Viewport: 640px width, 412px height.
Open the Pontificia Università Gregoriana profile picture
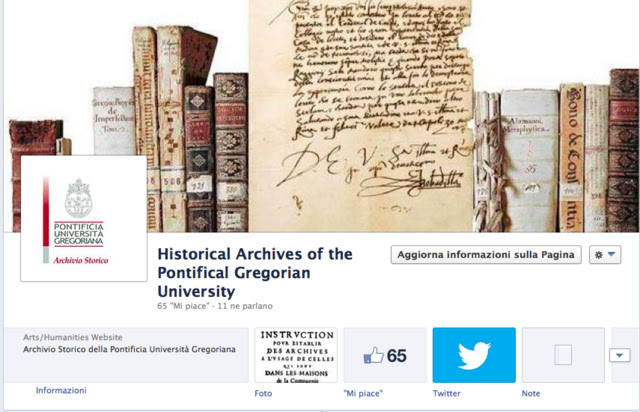point(84,218)
